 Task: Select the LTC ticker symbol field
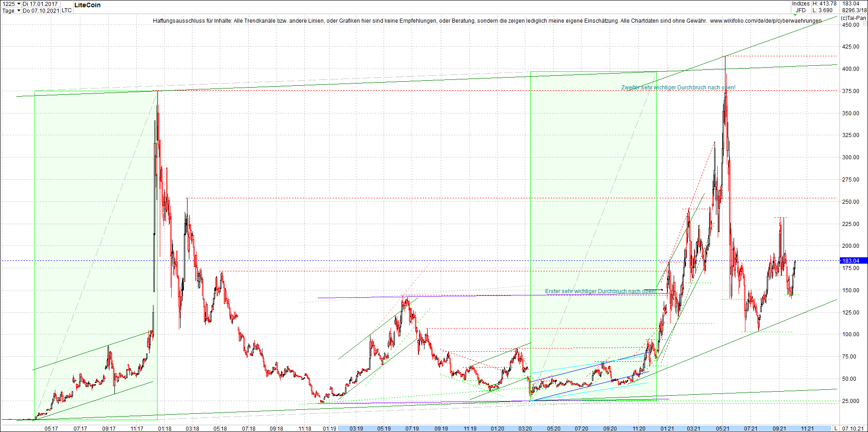(67, 10)
